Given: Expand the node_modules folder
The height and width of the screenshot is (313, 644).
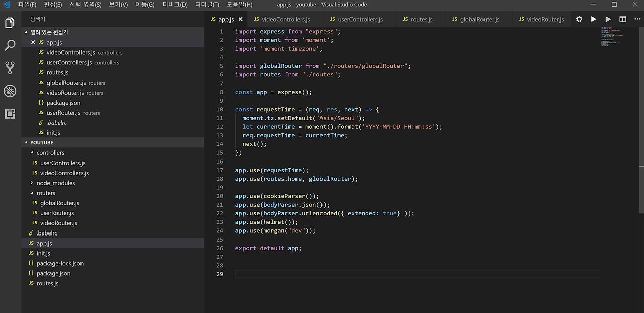Looking at the screenshot, I should tap(55, 183).
